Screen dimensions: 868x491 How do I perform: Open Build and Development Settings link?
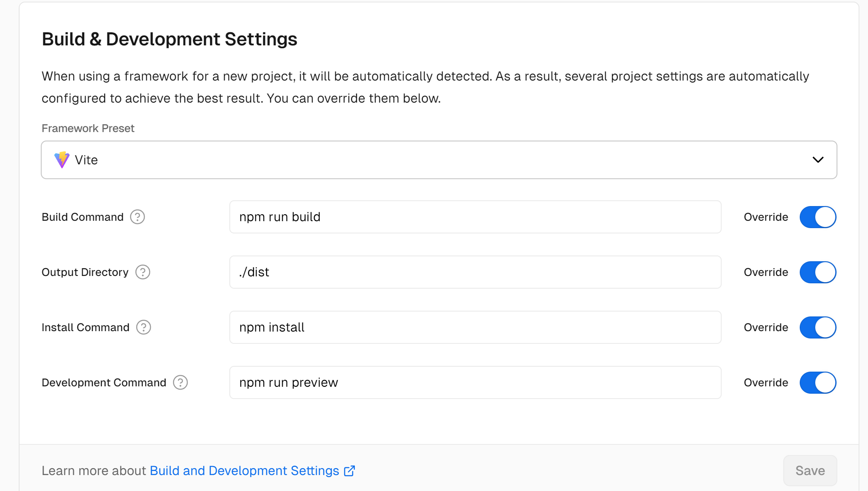click(x=244, y=471)
